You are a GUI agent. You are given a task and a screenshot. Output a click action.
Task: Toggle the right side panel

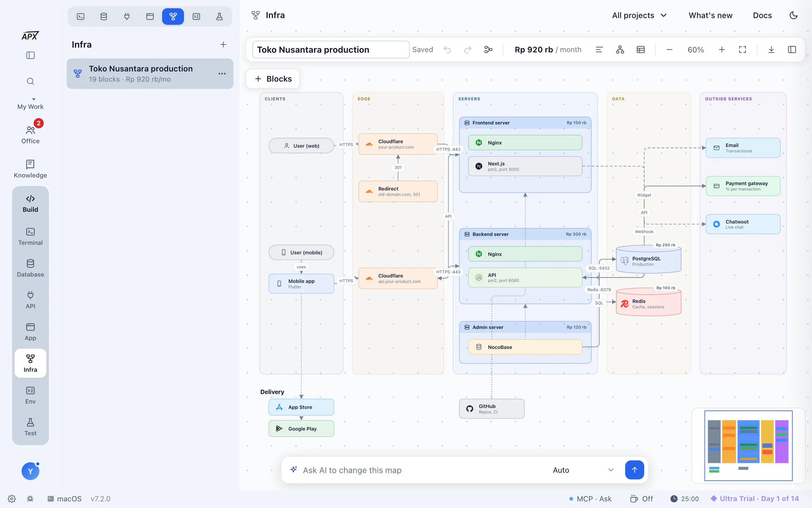(x=792, y=50)
